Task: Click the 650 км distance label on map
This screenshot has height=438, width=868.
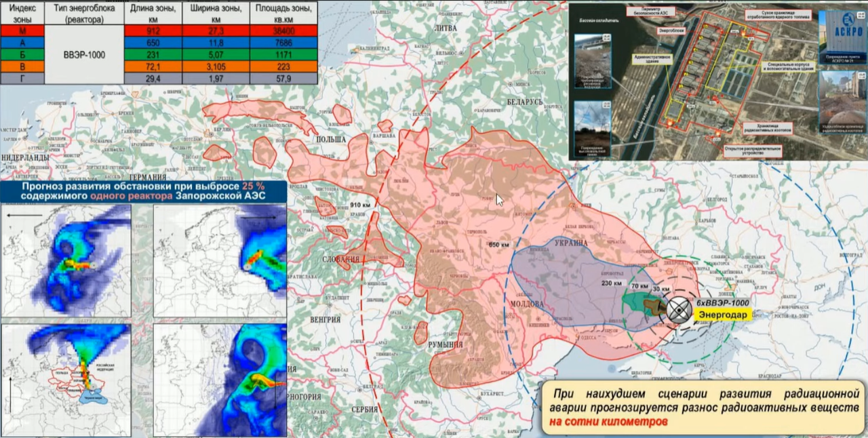Action: click(x=499, y=245)
